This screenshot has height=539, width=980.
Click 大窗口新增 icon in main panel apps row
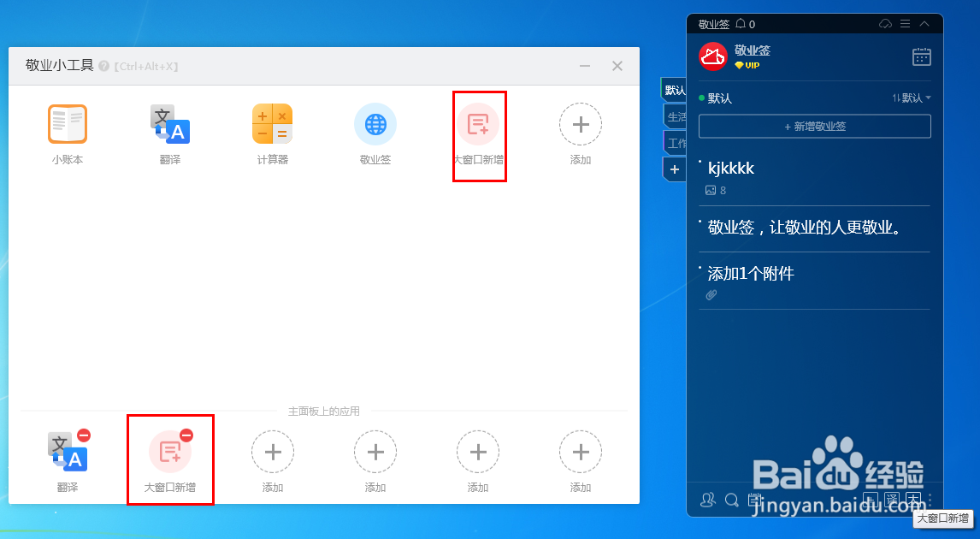pyautogui.click(x=170, y=452)
